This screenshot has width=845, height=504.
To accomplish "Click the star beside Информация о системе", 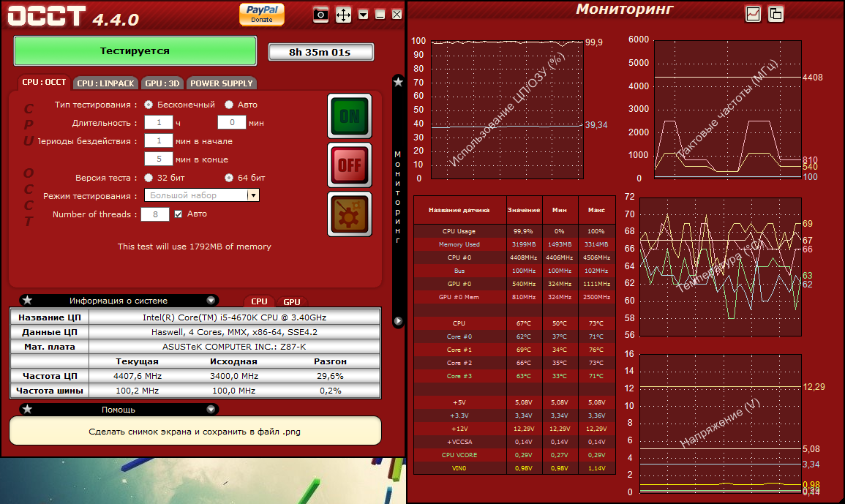I will [x=28, y=300].
